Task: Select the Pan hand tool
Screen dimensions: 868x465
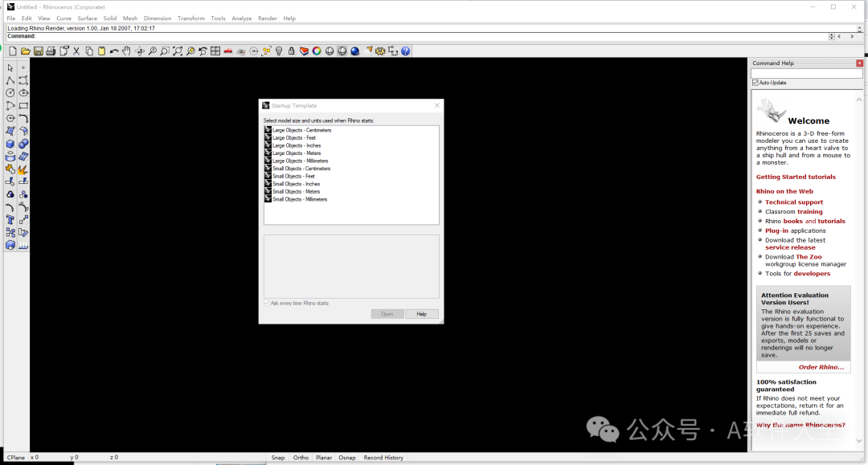Action: [127, 51]
